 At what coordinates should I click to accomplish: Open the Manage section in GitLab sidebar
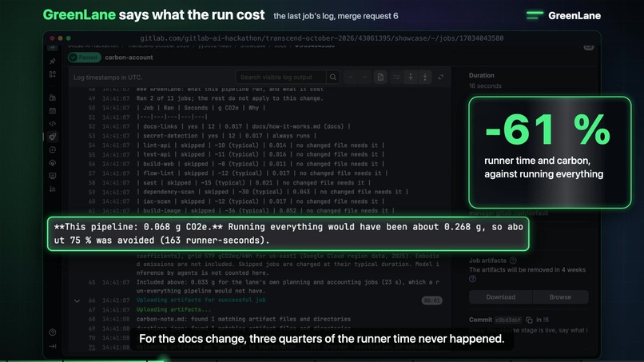coord(53,97)
